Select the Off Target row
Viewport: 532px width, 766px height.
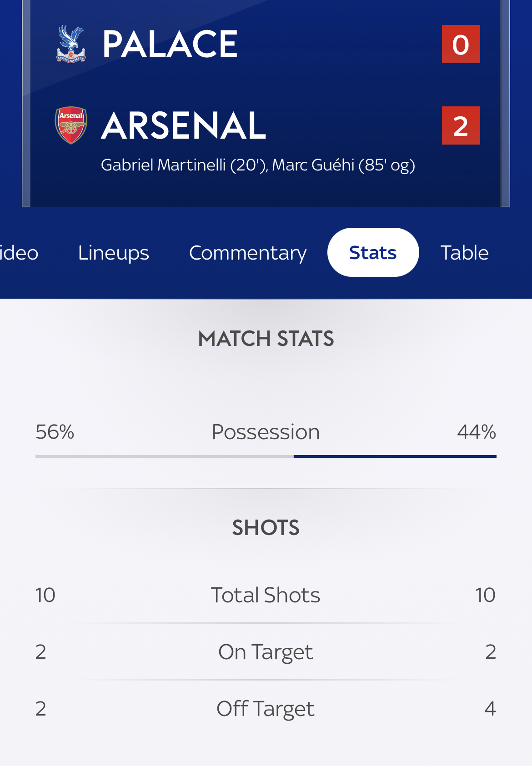click(x=266, y=709)
